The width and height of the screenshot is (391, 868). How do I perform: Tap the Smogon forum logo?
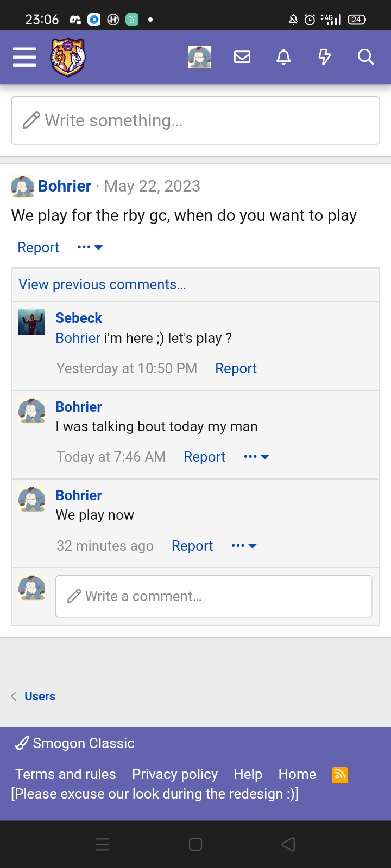pos(68,57)
